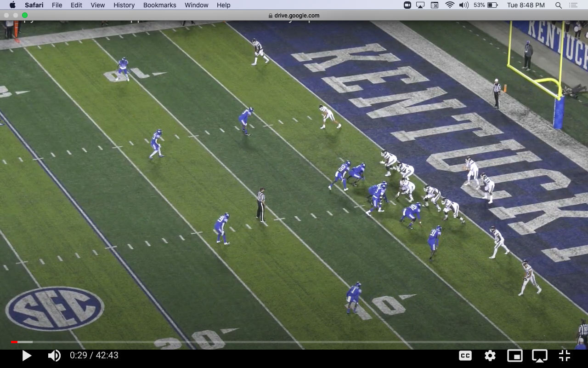Viewport: 588px width, 368px height.
Task: Open the Apple menu
Action: 12,5
